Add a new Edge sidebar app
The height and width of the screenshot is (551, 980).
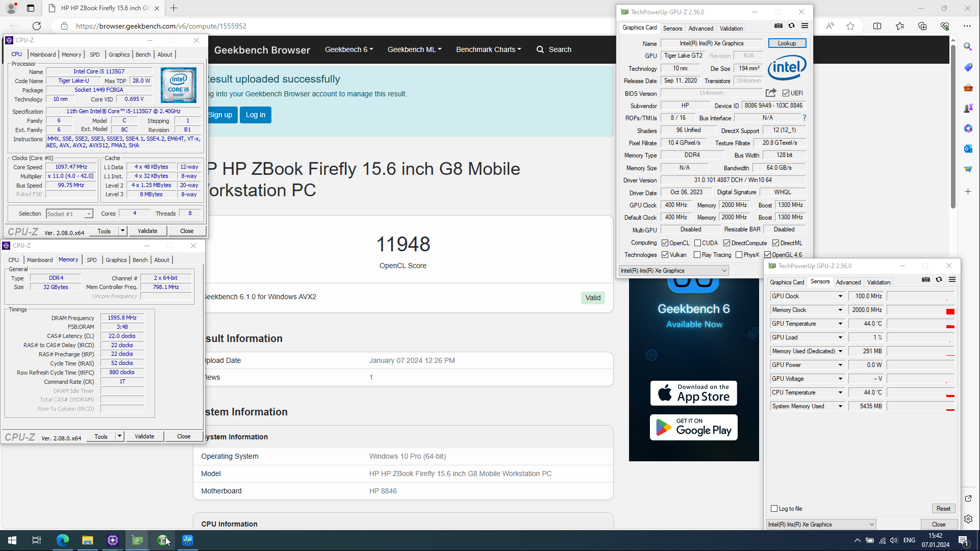tap(968, 192)
